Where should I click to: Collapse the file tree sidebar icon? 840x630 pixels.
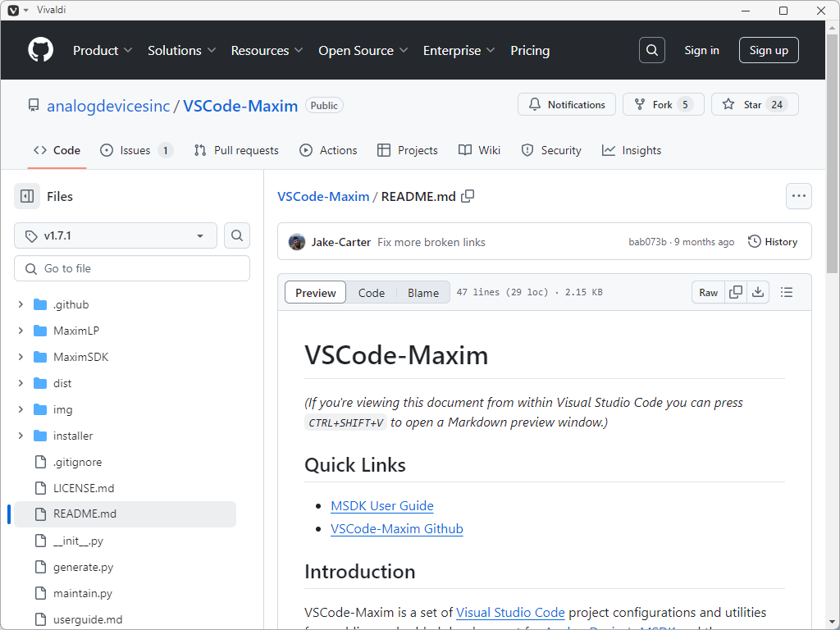pyautogui.click(x=27, y=197)
